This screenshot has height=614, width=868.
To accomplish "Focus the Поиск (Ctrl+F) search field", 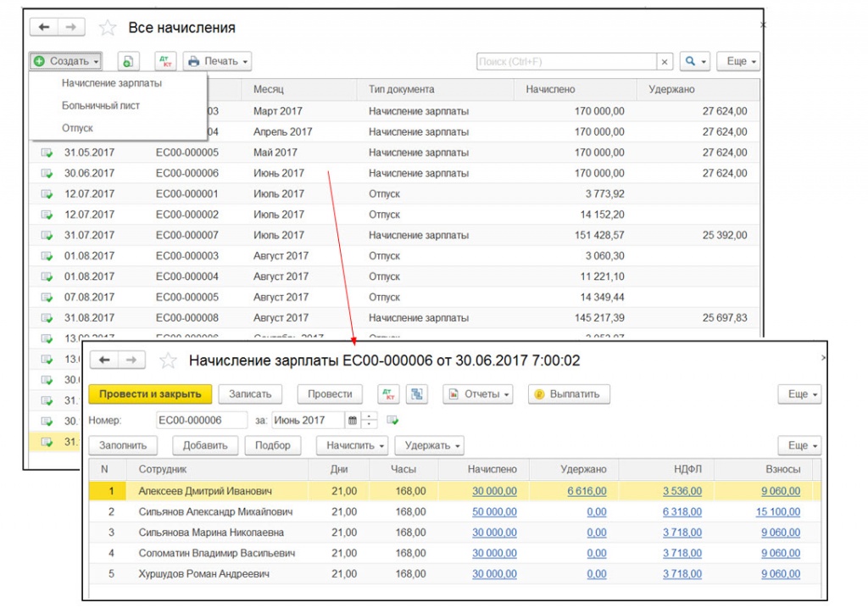I will [x=567, y=61].
